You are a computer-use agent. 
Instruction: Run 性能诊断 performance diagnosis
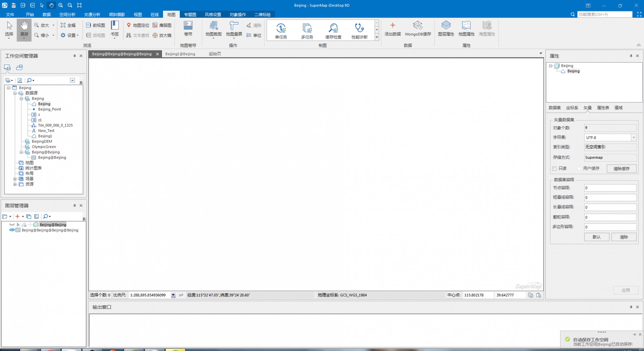pyautogui.click(x=360, y=30)
